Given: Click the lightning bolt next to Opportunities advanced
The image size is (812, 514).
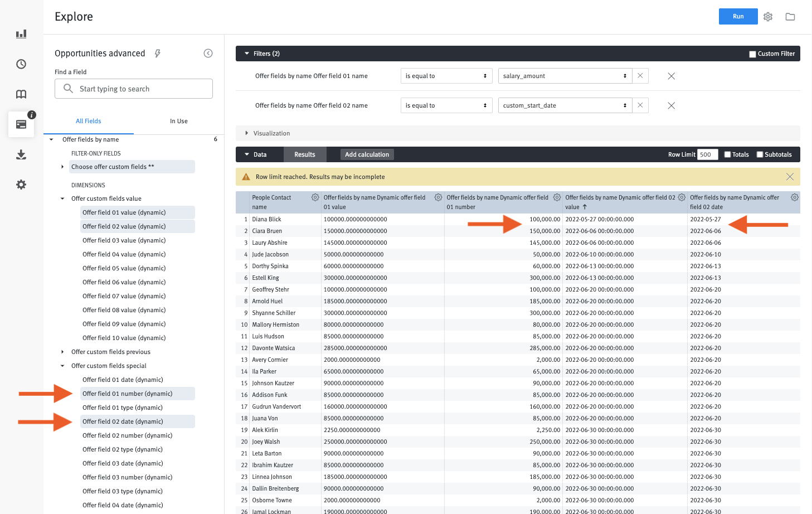Looking at the screenshot, I should tap(157, 53).
